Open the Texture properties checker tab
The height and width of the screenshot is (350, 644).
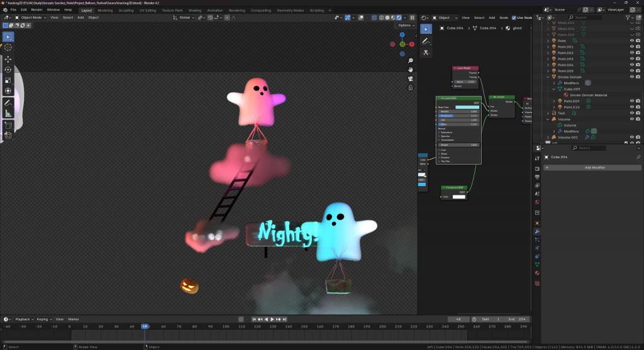537,283
